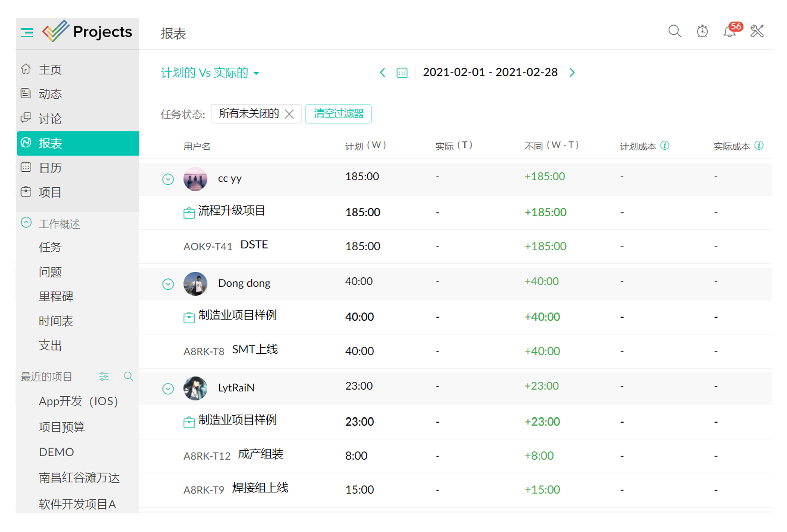Collapse the Dong dong user row
This screenshot has width=787, height=532.
coord(168,284)
